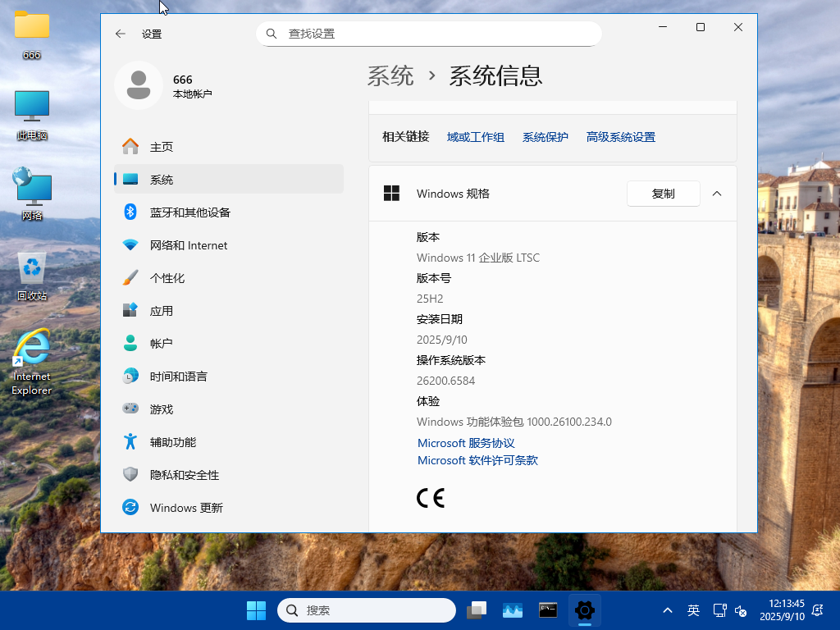Viewport: 840px width, 630px height.
Task: Select the 666 folder on desktop
Action: pyautogui.click(x=32, y=35)
